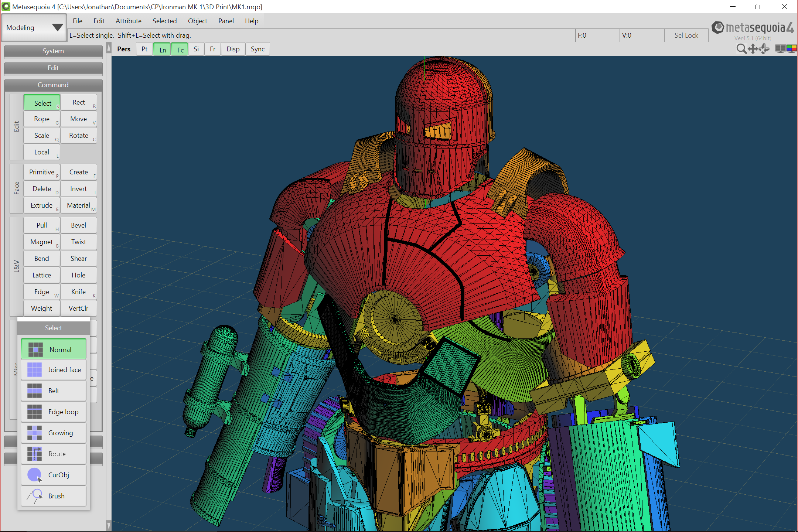Choose Growing selection mode

tap(54, 433)
